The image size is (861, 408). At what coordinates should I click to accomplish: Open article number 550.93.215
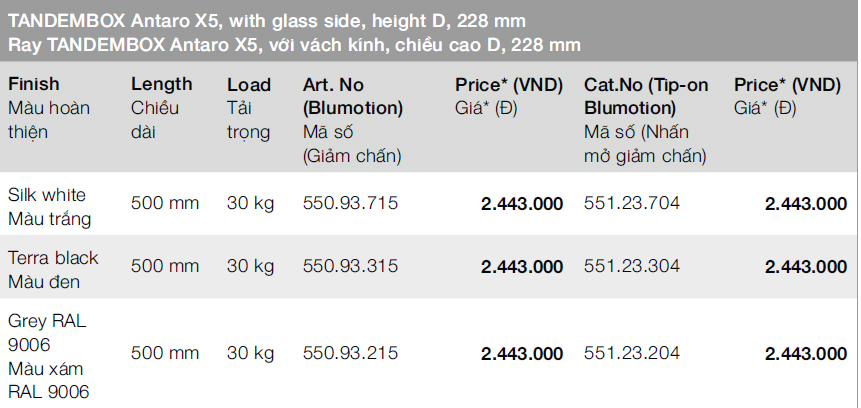point(350,353)
